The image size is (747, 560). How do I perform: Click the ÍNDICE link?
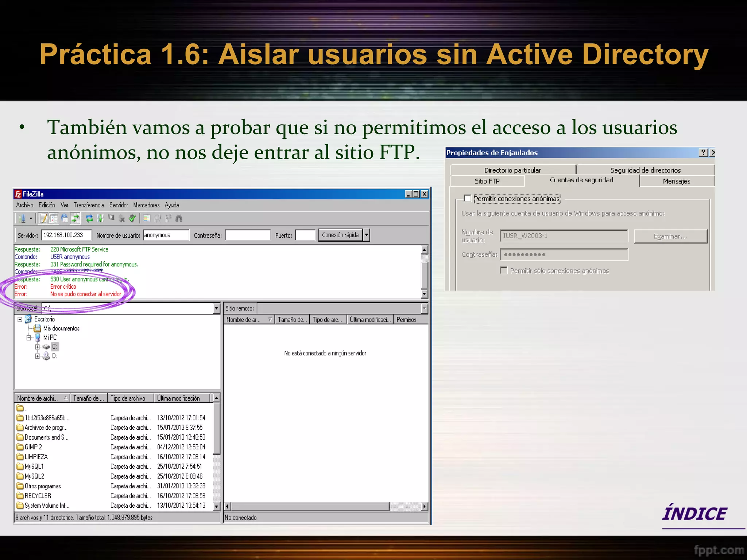pyautogui.click(x=695, y=514)
